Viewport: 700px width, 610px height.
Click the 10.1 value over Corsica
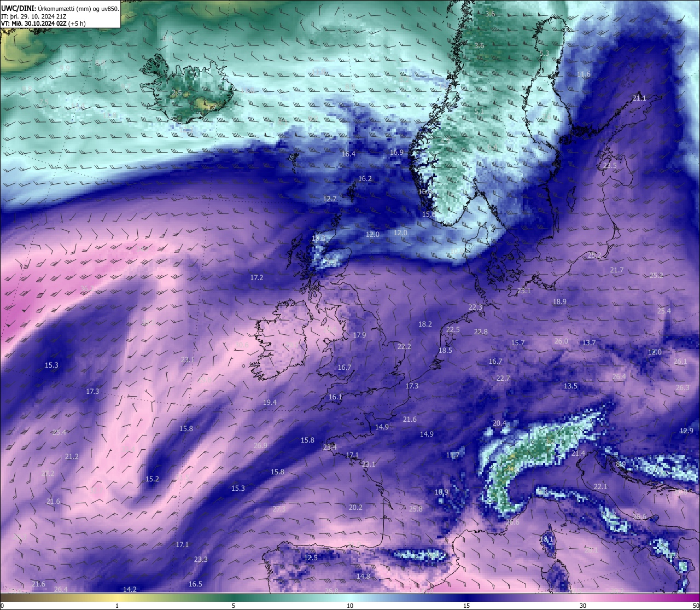[x=546, y=539]
